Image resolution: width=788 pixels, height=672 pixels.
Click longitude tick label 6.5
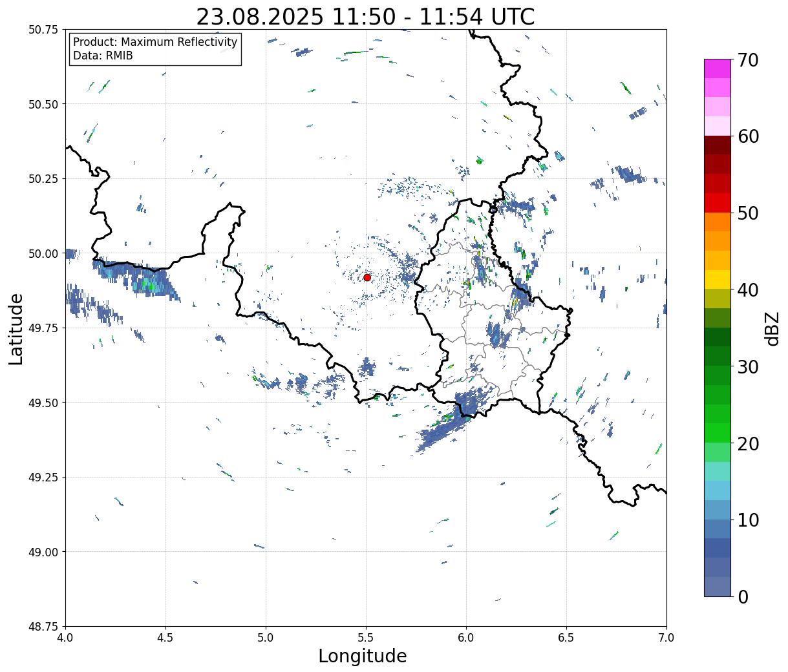566,637
